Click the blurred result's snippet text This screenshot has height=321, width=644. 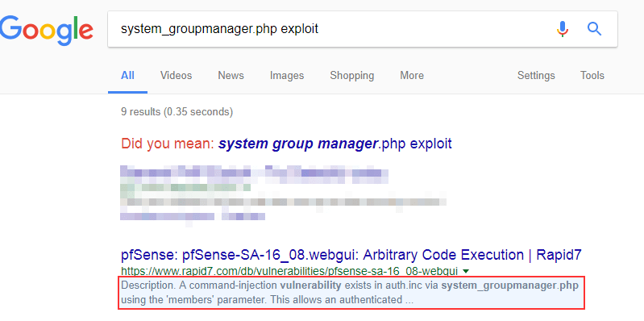pyautogui.click(x=284, y=209)
